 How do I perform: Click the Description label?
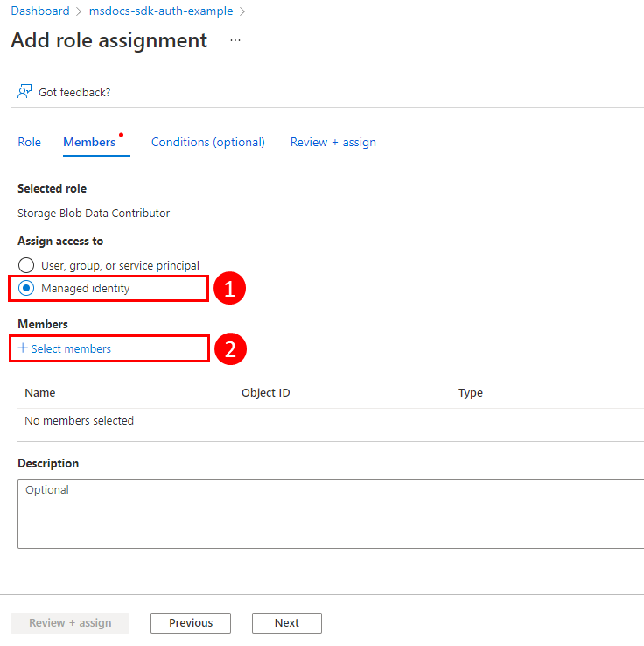click(x=48, y=463)
